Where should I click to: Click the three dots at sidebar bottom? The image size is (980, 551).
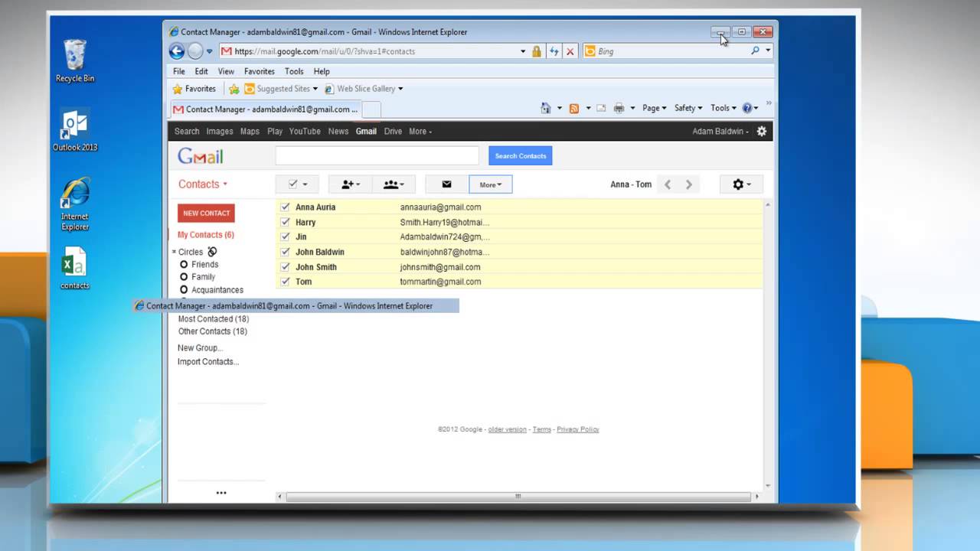(221, 493)
